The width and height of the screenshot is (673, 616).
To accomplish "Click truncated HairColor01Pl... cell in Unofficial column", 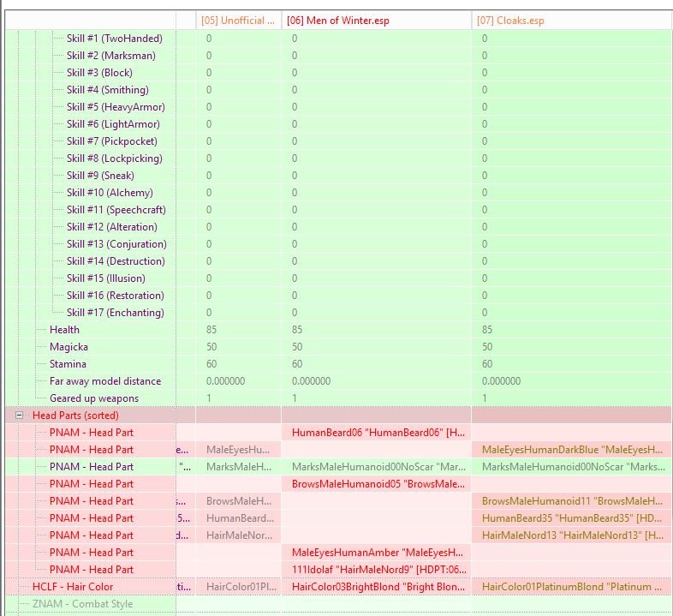I will point(239,587).
